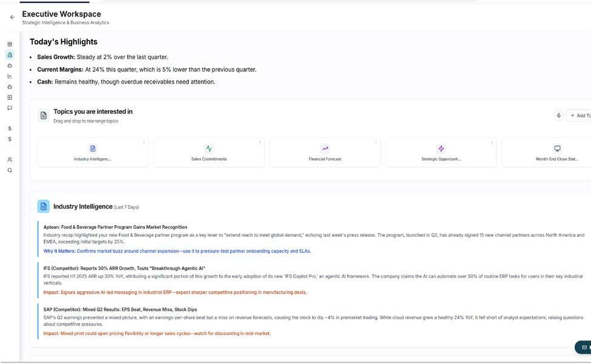Select the Sales Commitments topic card
The width and height of the screenshot is (591, 364).
pos(209,153)
